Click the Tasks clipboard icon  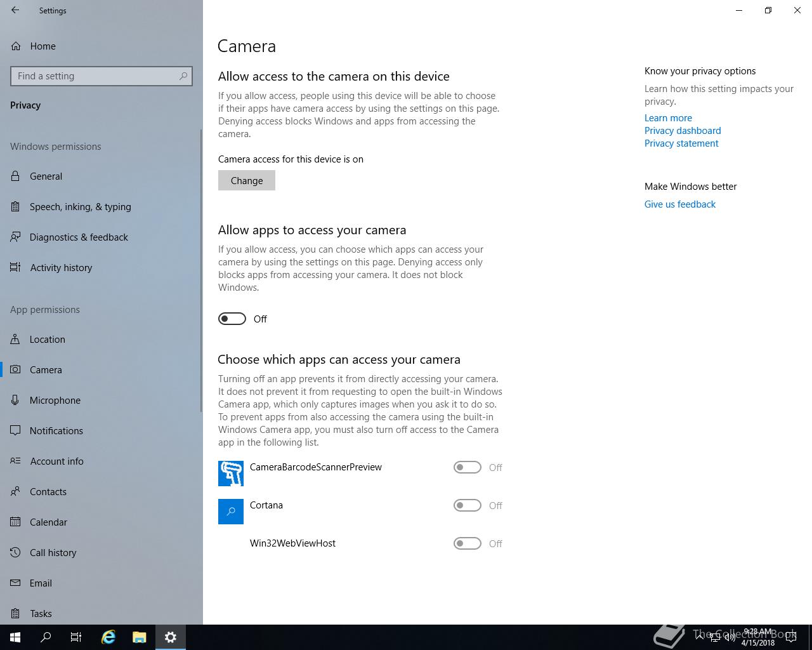[x=16, y=613]
